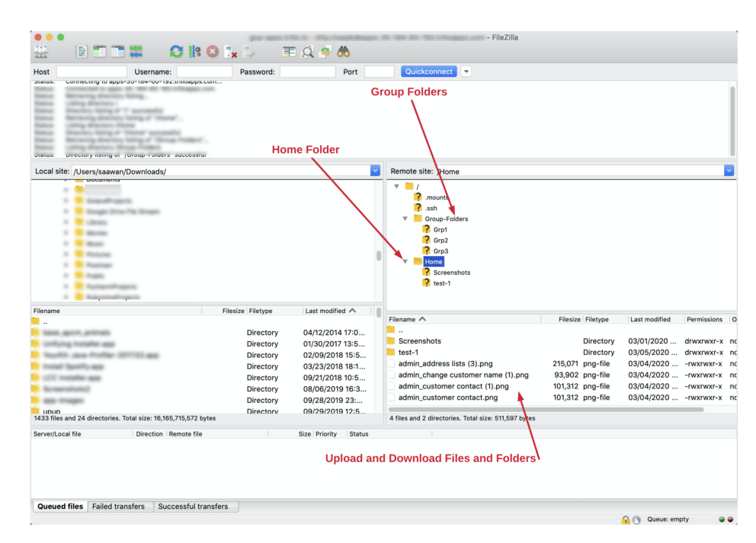Click the lock encryption icon in status bar
Image resolution: width=756 pixels, height=543 pixels.
pyautogui.click(x=625, y=519)
